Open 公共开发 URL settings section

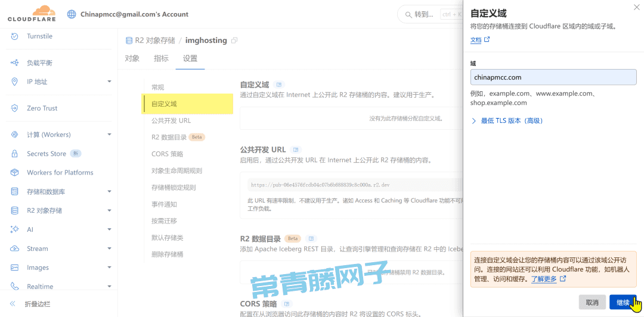click(171, 121)
